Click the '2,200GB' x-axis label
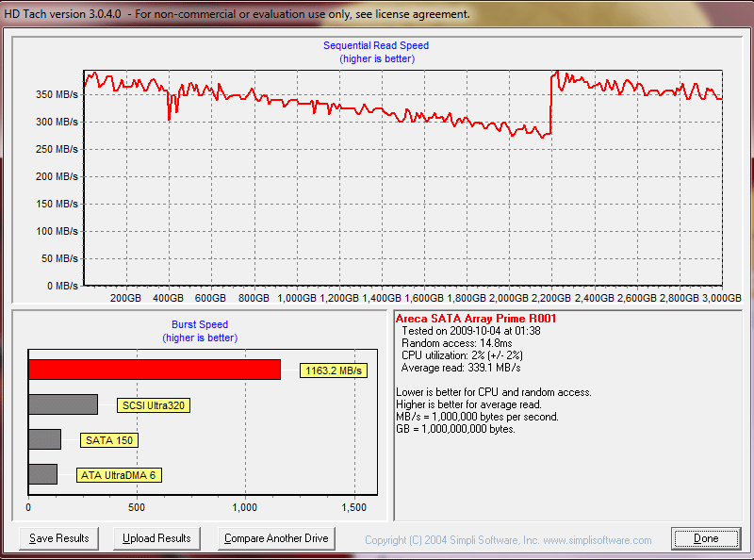 coord(551,298)
